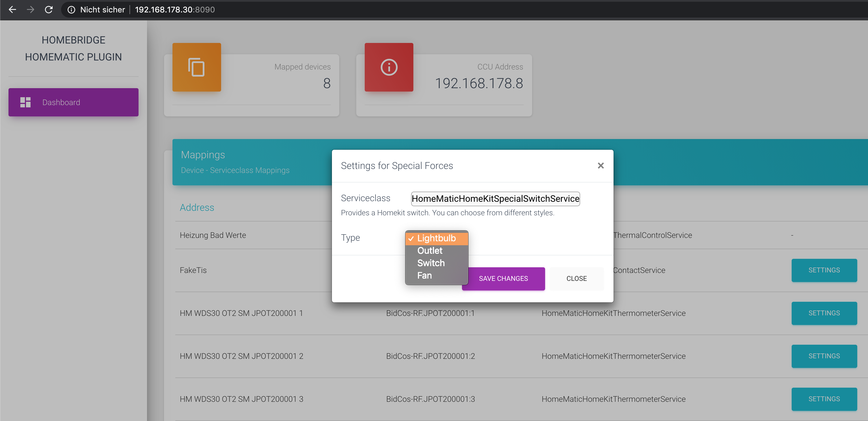
Task: Click the Dashboard grid icon in the sidebar
Action: coord(25,102)
